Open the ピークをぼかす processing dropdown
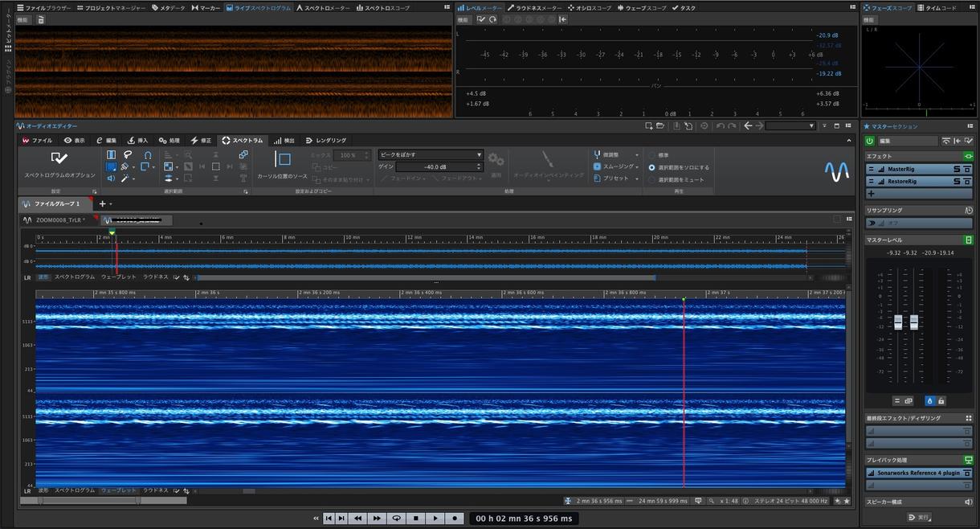The height and width of the screenshot is (529, 980). click(x=431, y=154)
